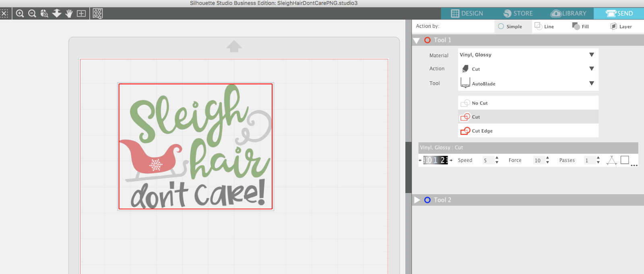Click the AutoBlade tool icon
644x274 pixels.
(x=465, y=83)
